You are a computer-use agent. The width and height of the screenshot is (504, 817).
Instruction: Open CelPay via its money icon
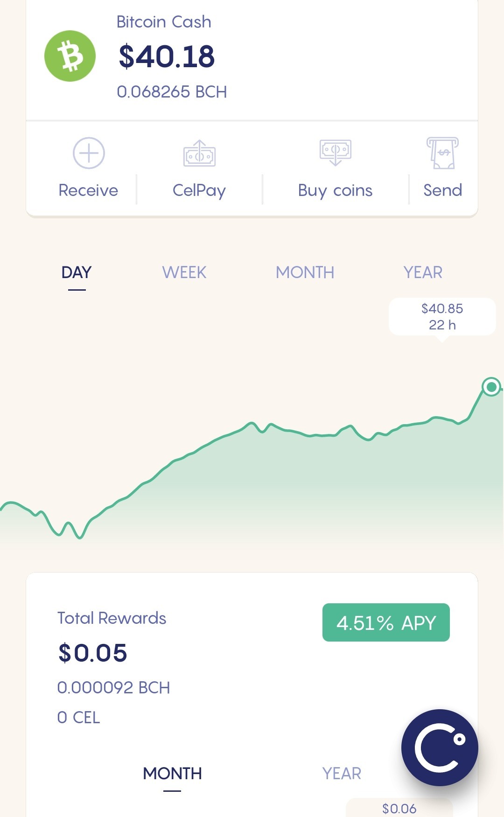point(199,154)
